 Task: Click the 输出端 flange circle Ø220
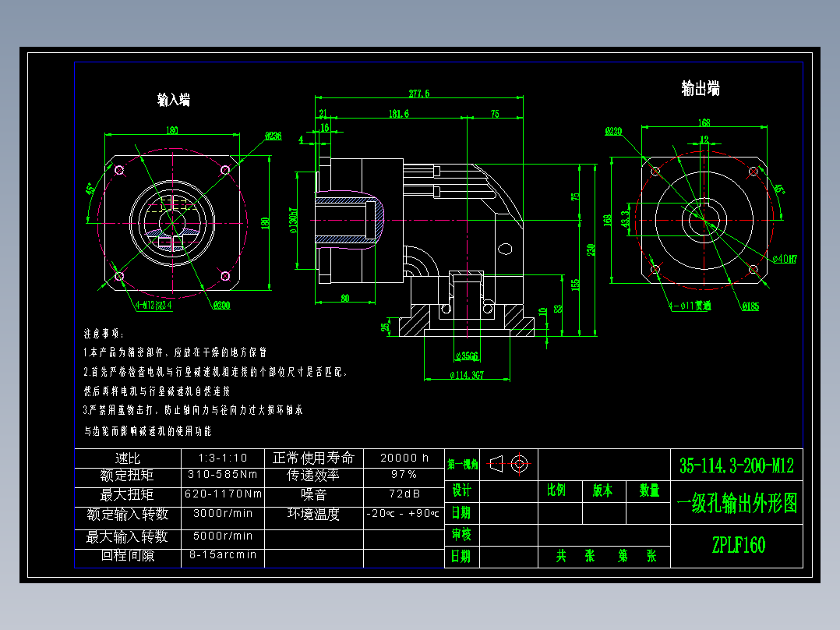point(615,130)
